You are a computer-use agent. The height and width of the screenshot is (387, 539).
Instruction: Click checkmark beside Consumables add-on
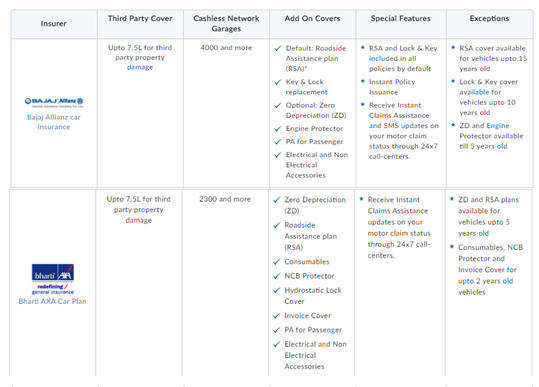coord(276,262)
